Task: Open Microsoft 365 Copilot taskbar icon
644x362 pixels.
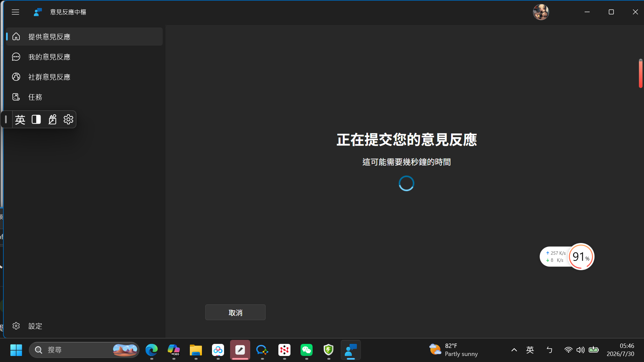Action: (x=174, y=350)
